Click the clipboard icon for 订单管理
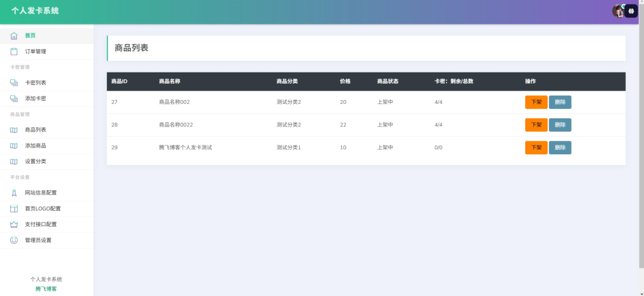 [x=14, y=51]
